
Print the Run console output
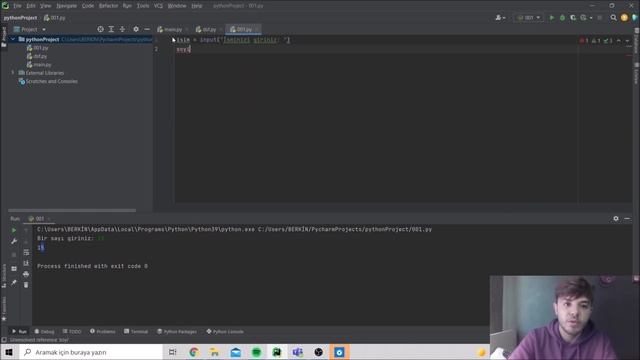click(26, 274)
